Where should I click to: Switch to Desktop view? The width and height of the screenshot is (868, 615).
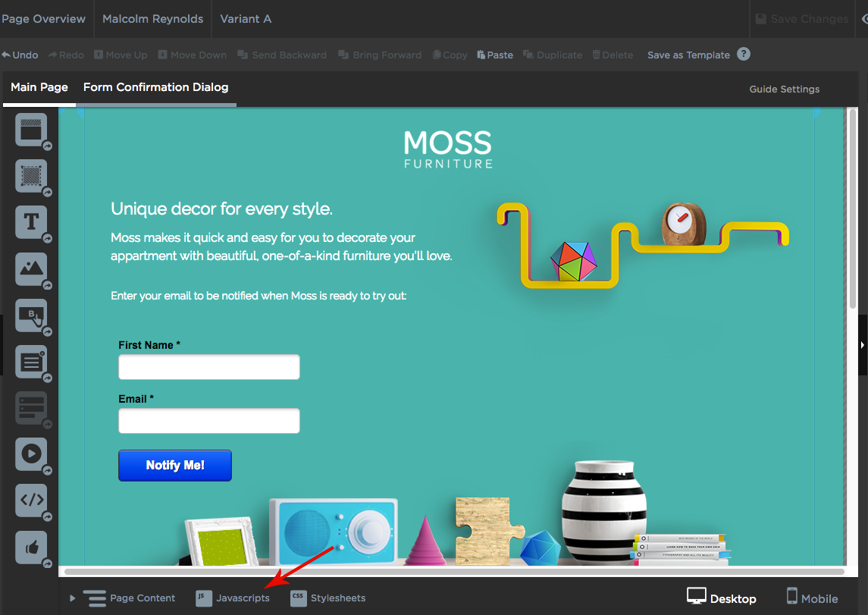(721, 598)
